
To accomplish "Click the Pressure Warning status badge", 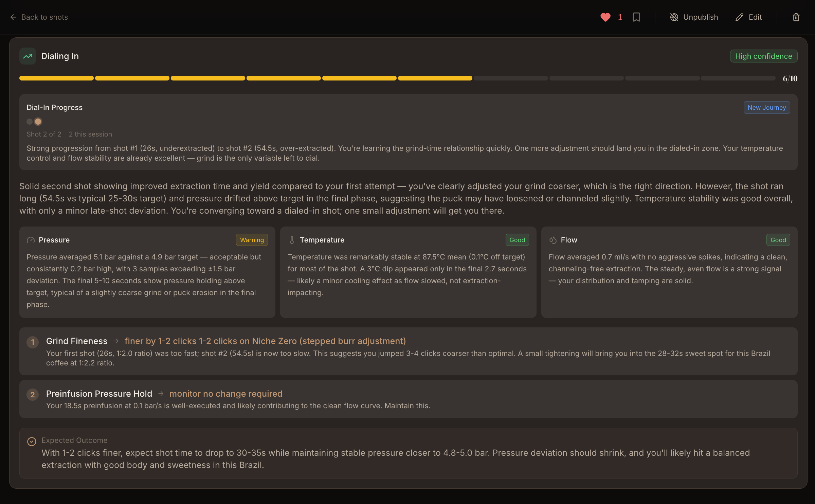I will (x=252, y=240).
